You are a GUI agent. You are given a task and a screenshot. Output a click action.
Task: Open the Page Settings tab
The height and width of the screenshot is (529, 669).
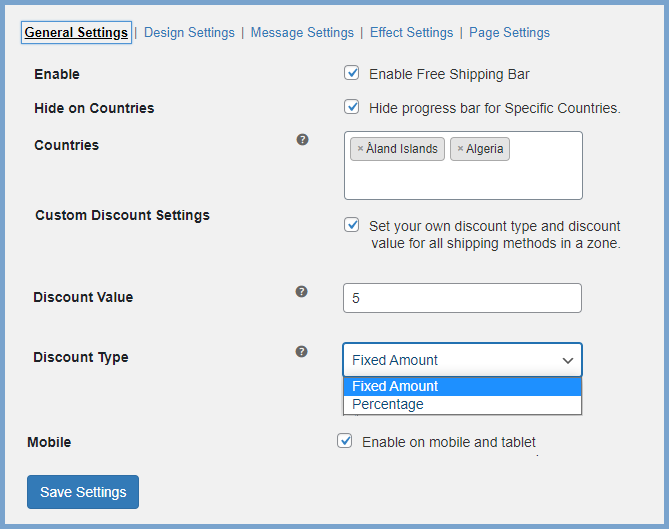(509, 33)
